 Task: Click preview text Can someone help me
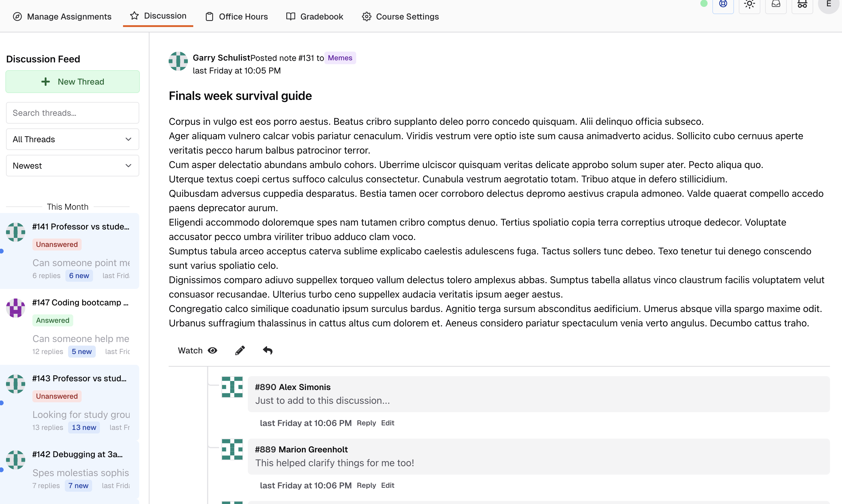point(81,339)
